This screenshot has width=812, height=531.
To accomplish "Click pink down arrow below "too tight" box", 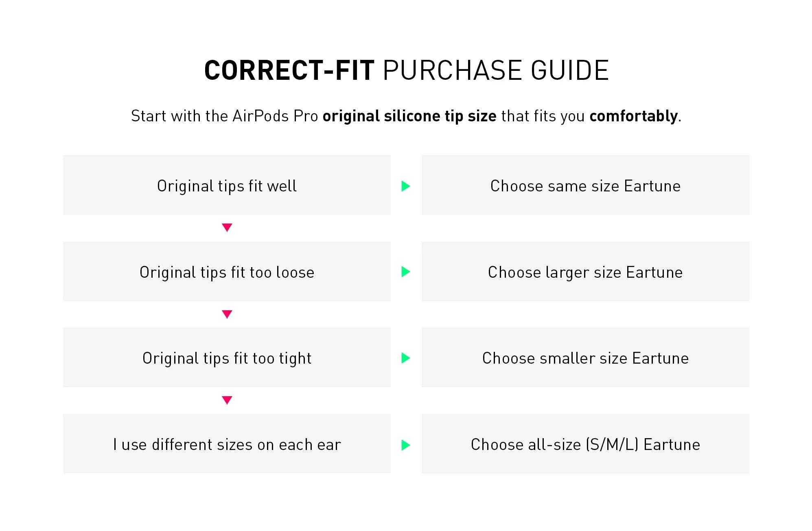I will tap(227, 400).
